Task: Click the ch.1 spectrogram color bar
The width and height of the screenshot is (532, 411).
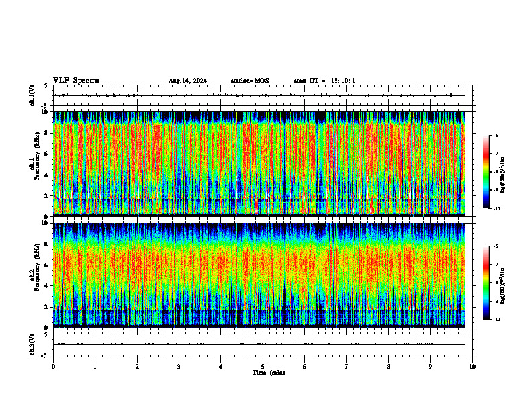Action: click(486, 172)
